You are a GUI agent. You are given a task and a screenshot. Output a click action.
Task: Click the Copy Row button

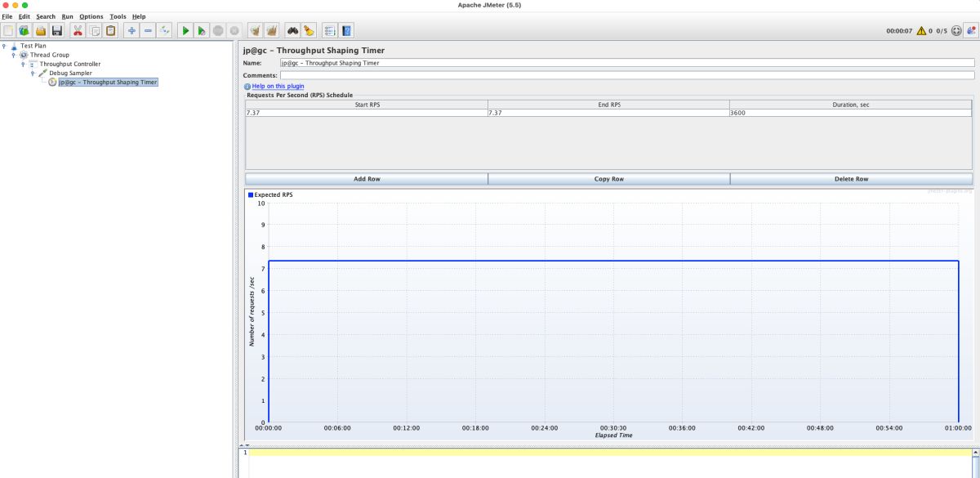tap(609, 179)
